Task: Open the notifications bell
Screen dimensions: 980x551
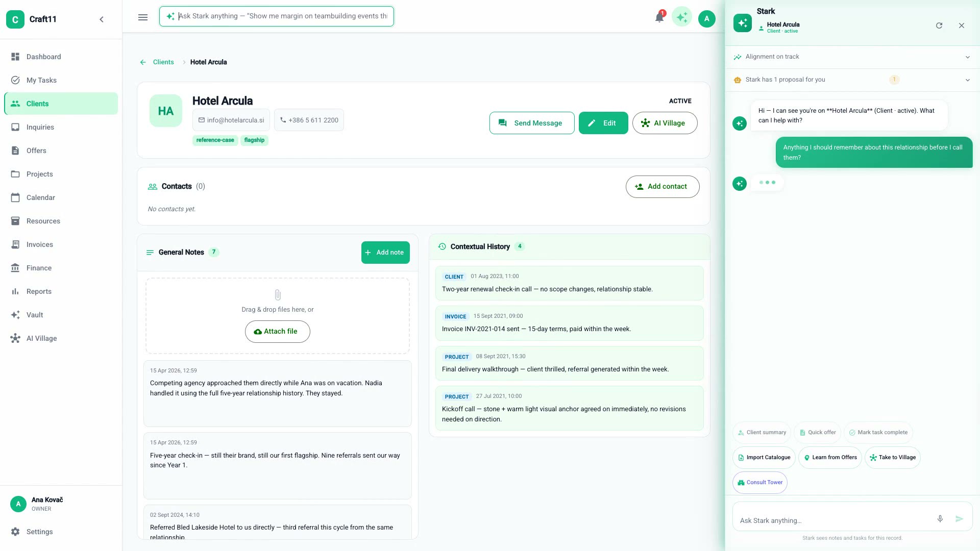Action: [659, 17]
